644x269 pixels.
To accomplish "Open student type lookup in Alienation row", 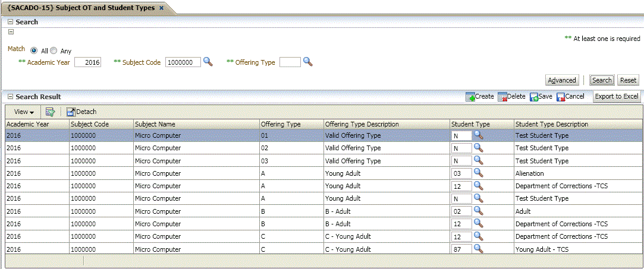I will [479, 173].
